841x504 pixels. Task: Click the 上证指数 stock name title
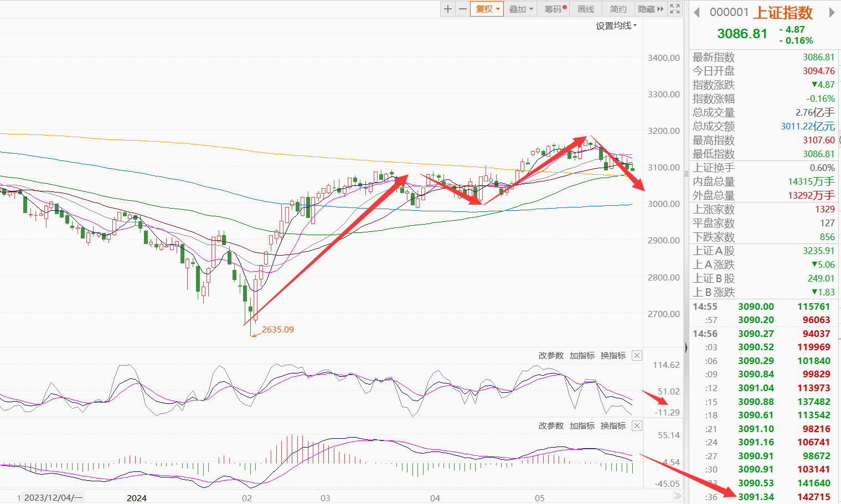(x=783, y=13)
